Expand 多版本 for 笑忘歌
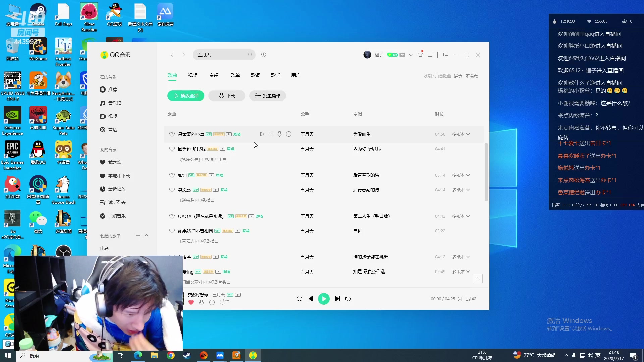Viewport: 644px width, 362px height. 461,190
